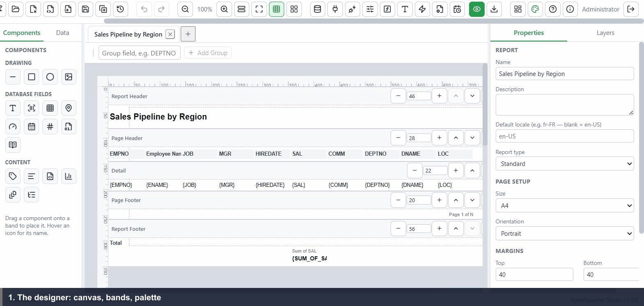Close the Sales Pipeline by Region tab

pos(170,34)
